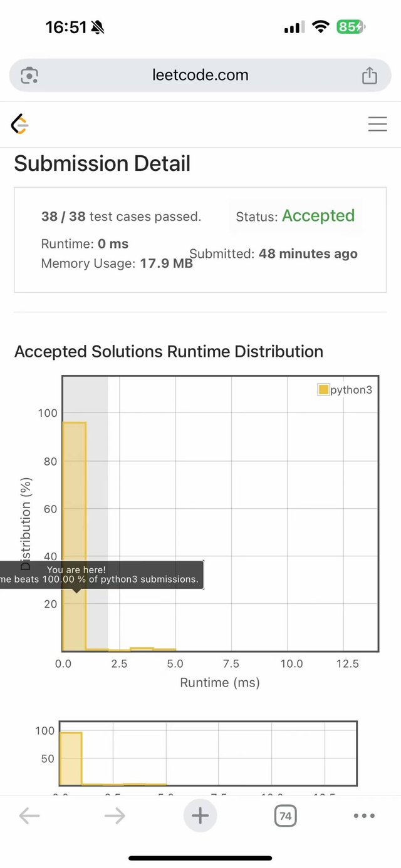Image resolution: width=401 pixels, height=868 pixels.
Task: Tap the battery indicator showing 85
Action: 350,27
